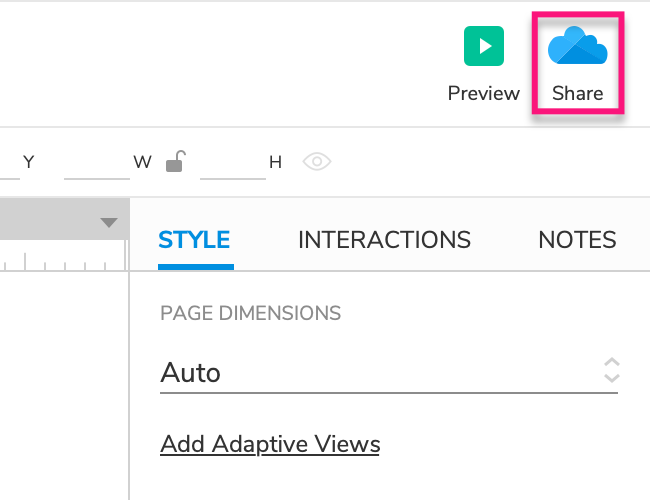Click the PAGE DIMENSIONS section heading

250,314
